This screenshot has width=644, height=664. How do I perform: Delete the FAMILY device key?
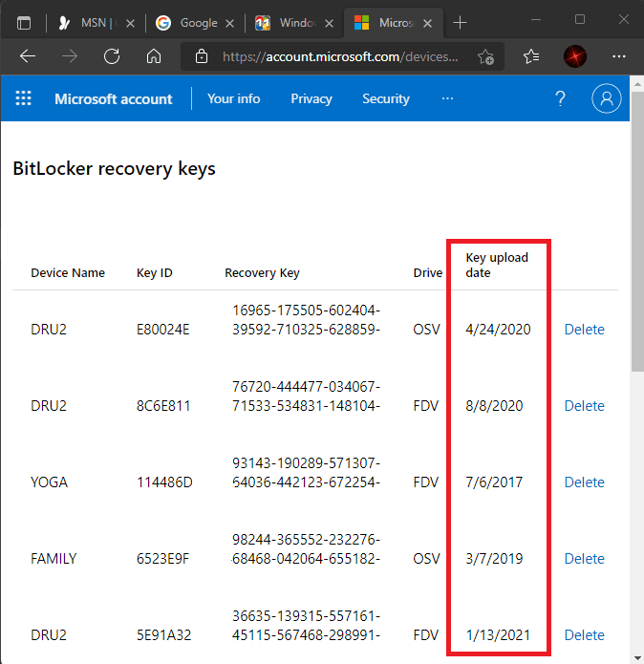(585, 559)
